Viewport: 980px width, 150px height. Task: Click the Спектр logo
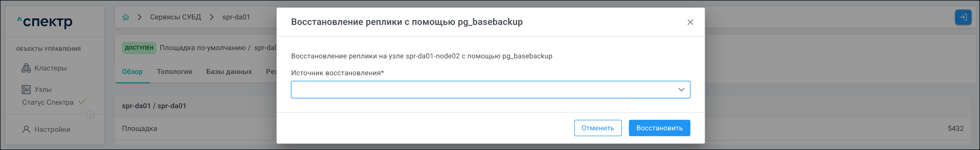[45, 22]
